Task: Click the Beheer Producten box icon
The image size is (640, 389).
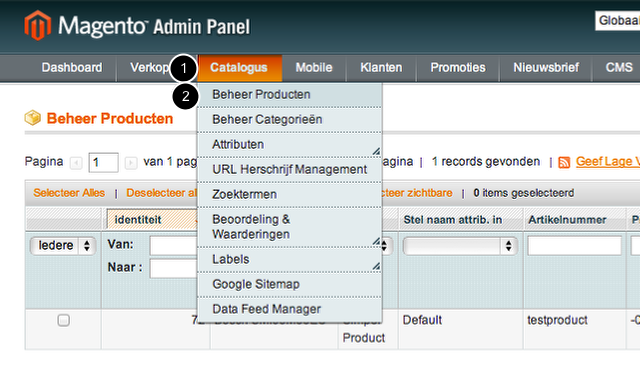Action: pos(33,118)
